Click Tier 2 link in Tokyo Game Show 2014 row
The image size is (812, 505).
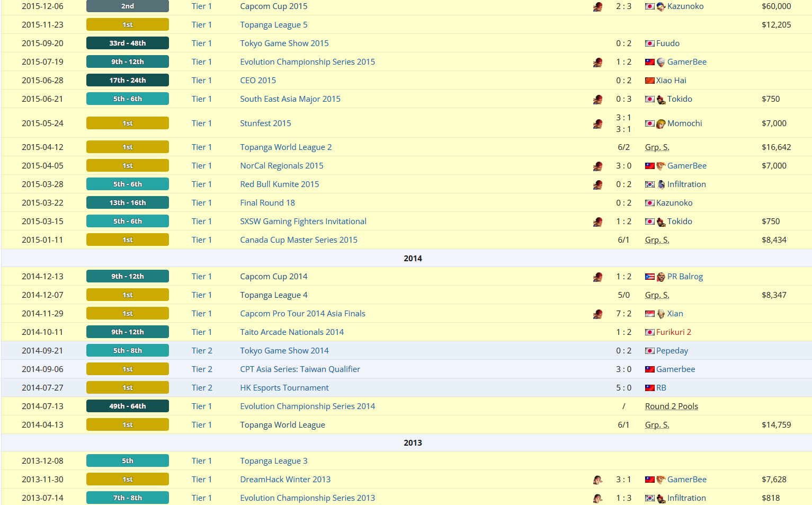pos(202,351)
